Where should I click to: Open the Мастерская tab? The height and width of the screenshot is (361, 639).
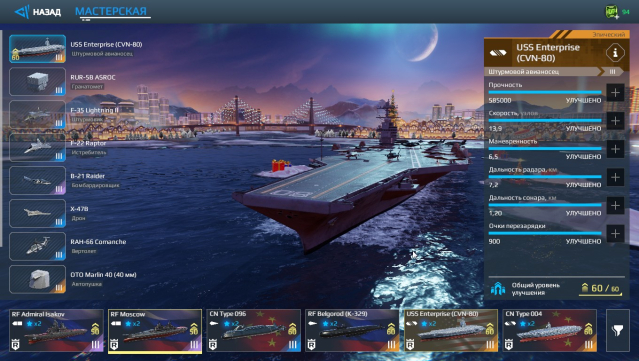[x=111, y=11]
